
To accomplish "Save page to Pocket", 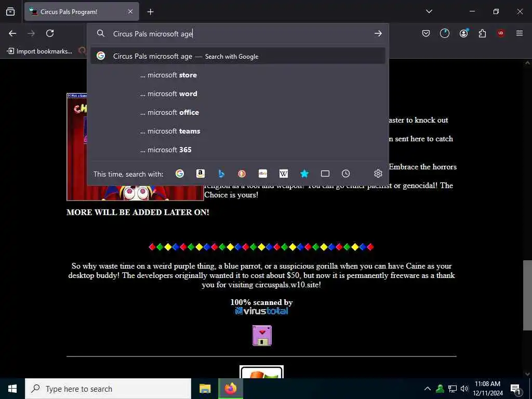I will point(426,33).
